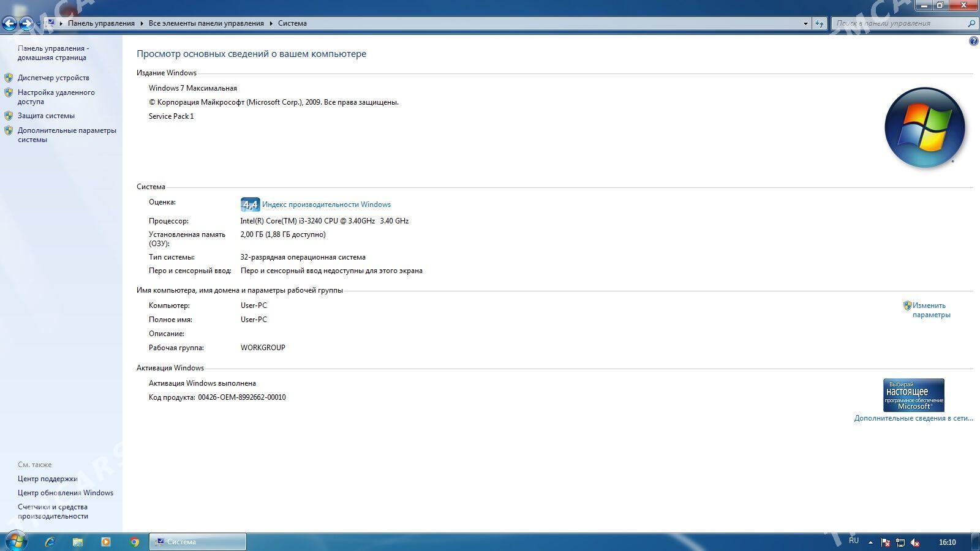Expand the address bar history dropdown
This screenshot has width=980, height=551.
click(x=805, y=23)
